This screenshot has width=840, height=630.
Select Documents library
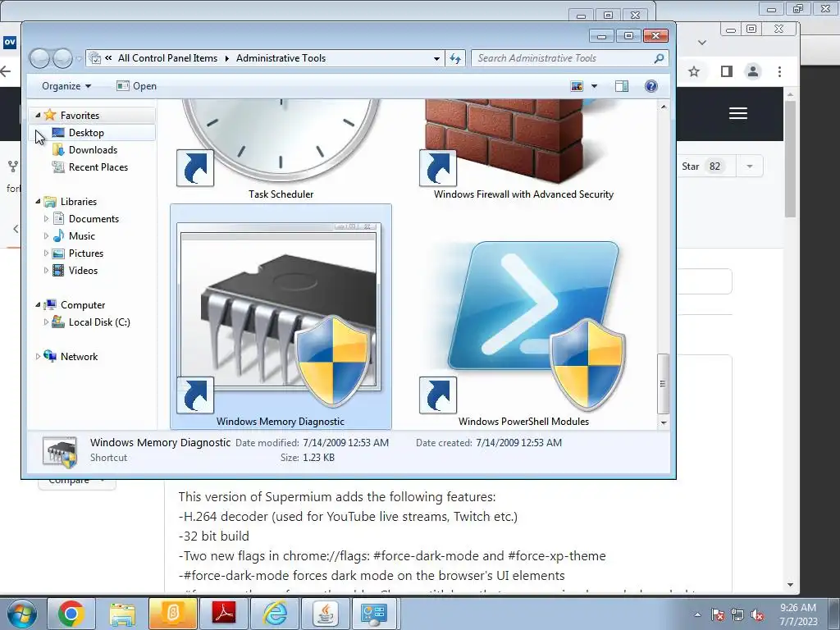click(94, 218)
